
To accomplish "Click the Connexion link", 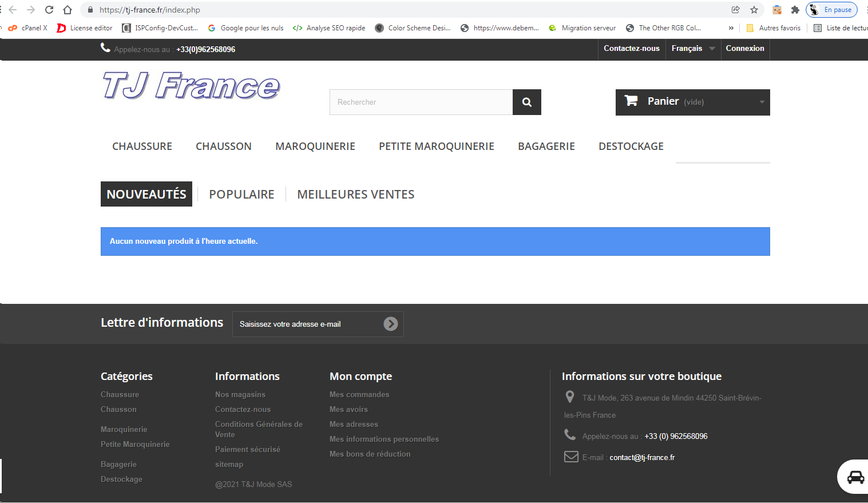I will point(745,49).
